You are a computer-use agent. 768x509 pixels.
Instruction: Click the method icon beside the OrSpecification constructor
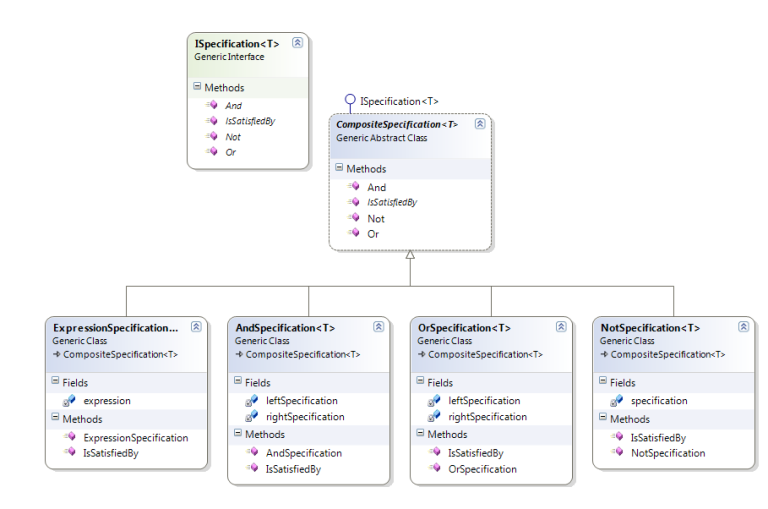click(434, 469)
